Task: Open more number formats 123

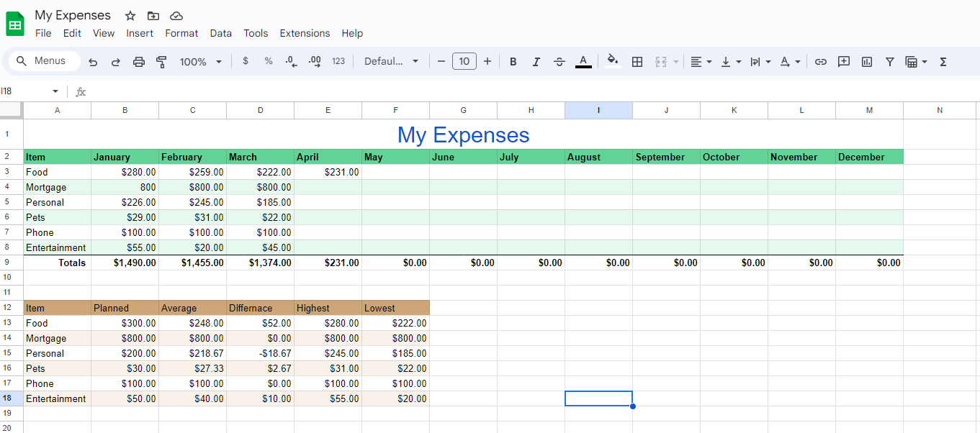Action: tap(338, 61)
